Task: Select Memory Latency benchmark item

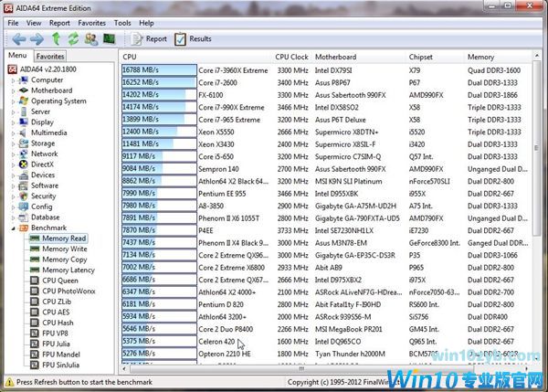Action: tap(68, 270)
